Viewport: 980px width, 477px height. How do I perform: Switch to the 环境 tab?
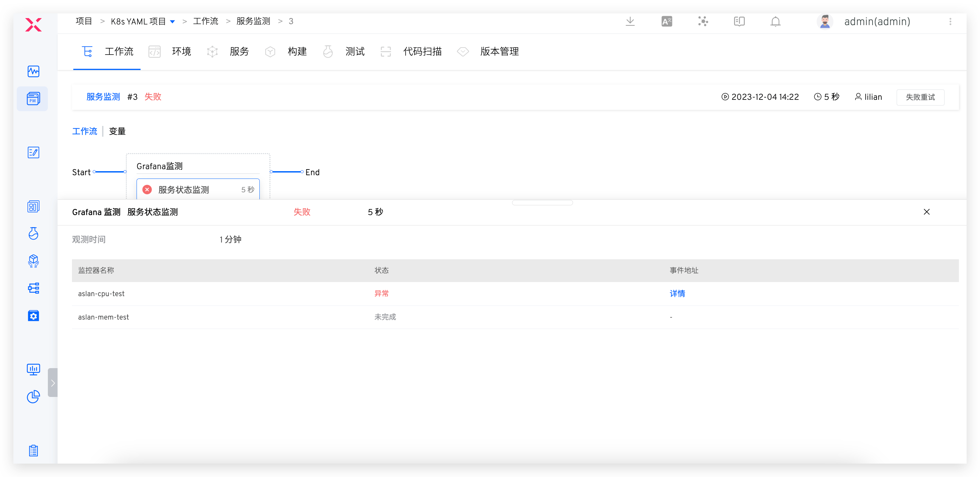click(181, 51)
